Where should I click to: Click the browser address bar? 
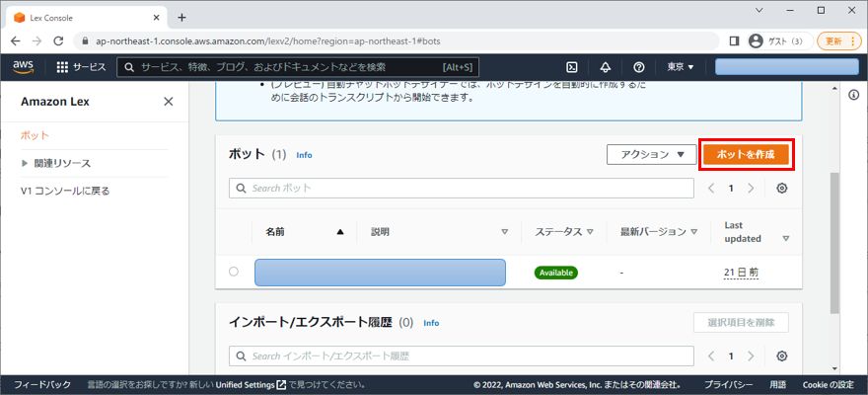[398, 41]
